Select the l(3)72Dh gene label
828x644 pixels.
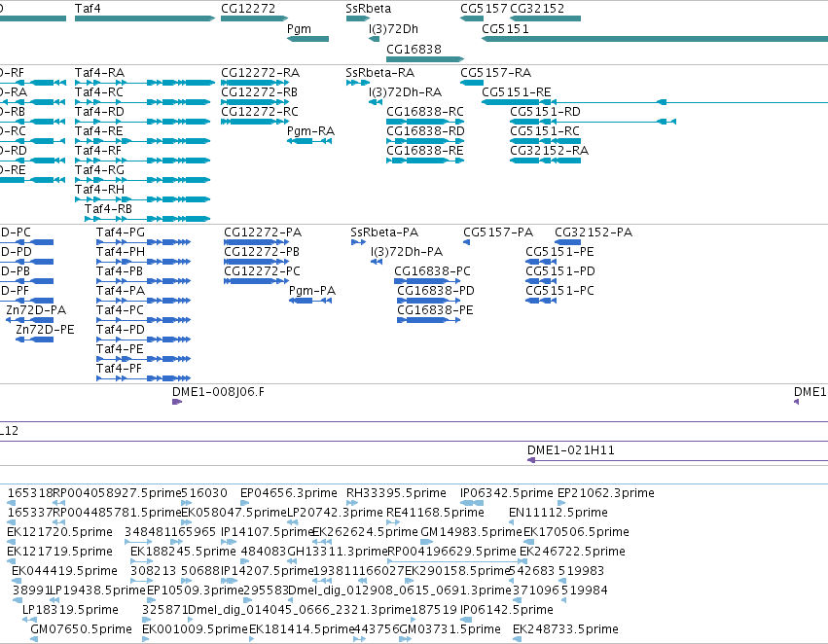pos(393,29)
